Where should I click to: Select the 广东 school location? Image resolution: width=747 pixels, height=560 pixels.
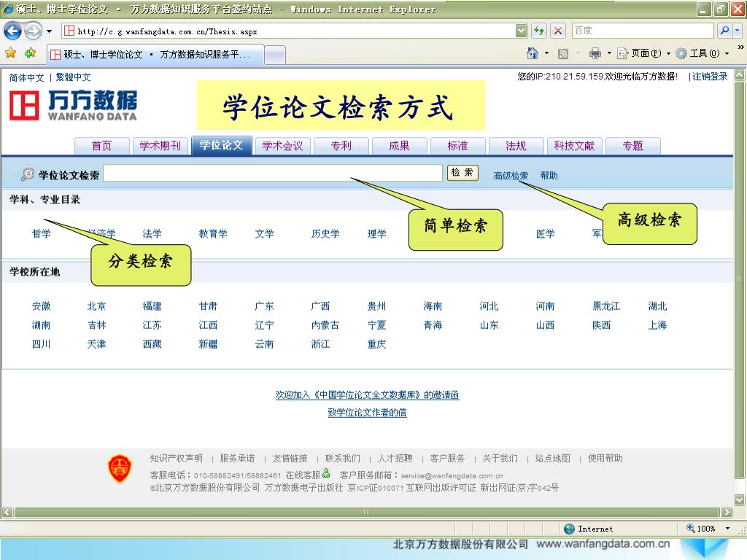[x=264, y=306]
